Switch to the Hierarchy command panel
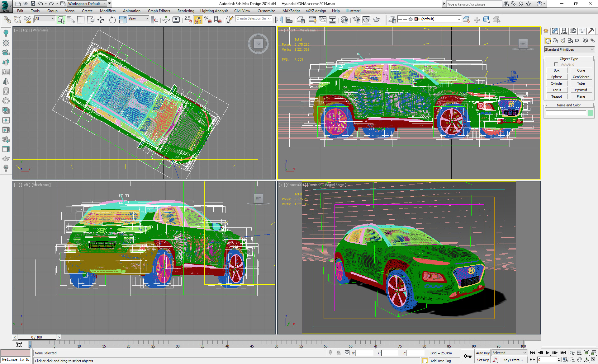This screenshot has height=364, width=598. tap(564, 31)
